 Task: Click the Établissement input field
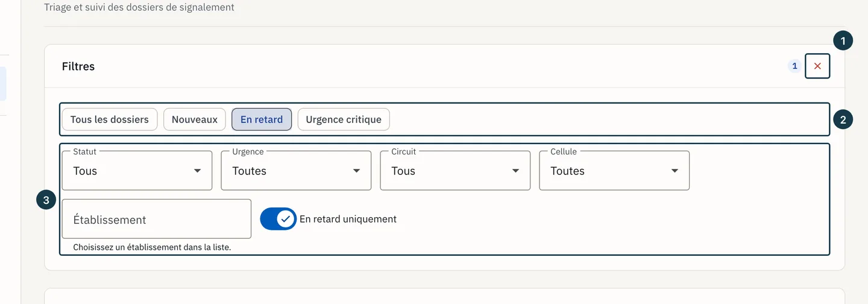tap(157, 219)
